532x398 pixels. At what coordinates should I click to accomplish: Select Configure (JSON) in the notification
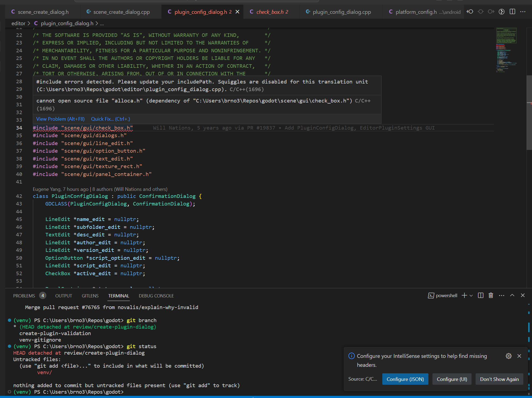(x=405, y=379)
